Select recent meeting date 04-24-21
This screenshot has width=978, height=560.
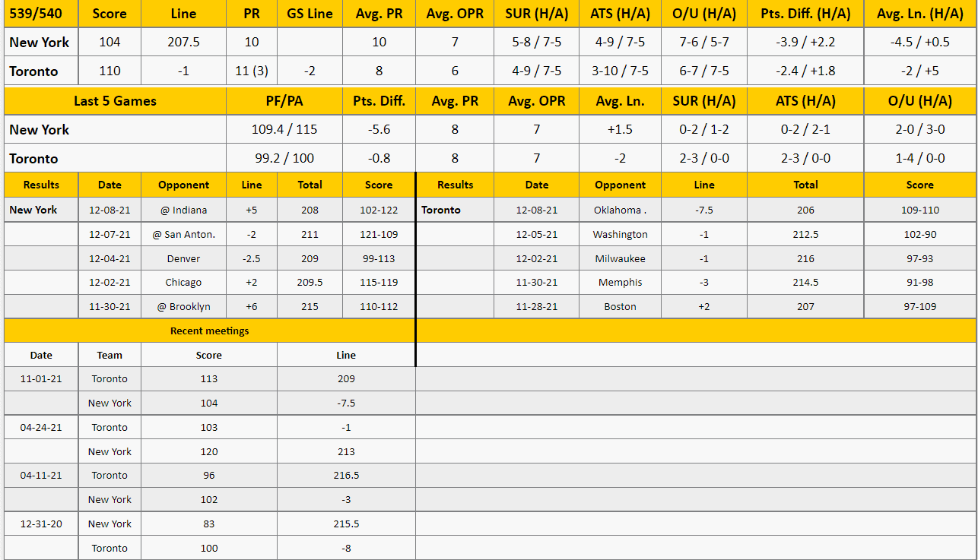click(x=41, y=428)
